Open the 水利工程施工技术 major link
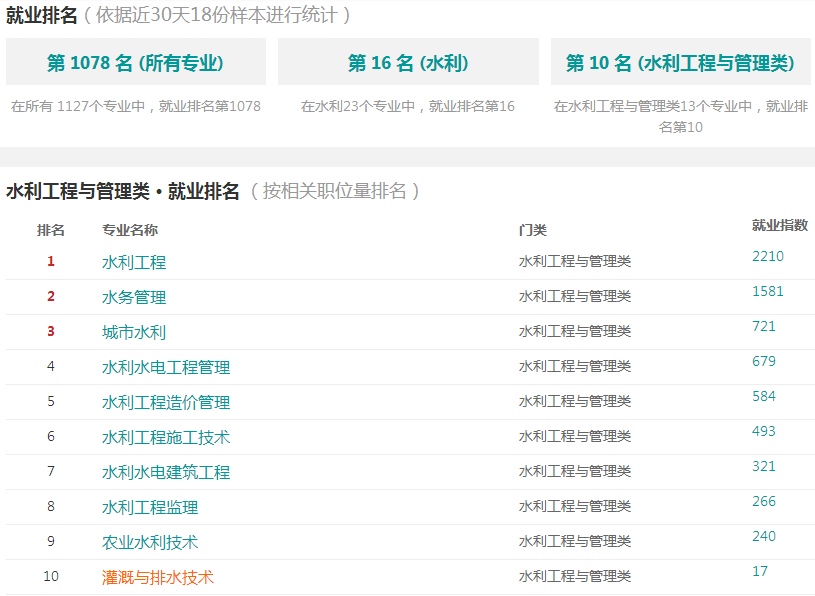 point(166,437)
